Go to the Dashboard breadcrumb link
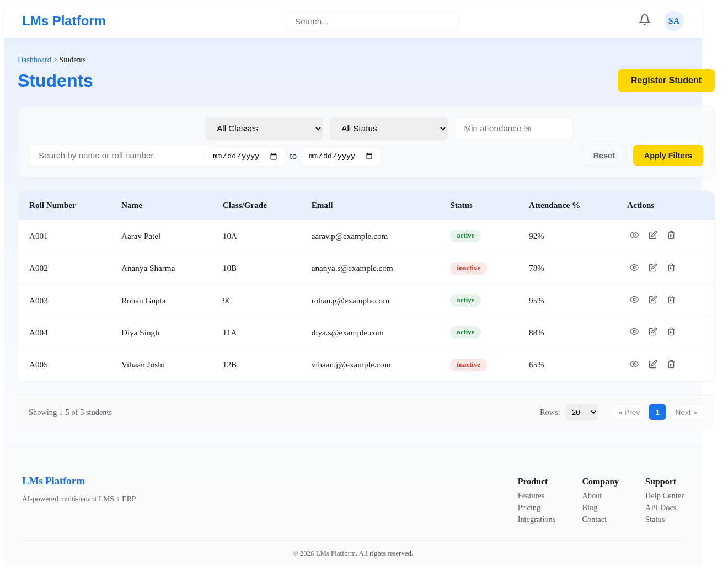This screenshot has width=728, height=571. point(34,60)
